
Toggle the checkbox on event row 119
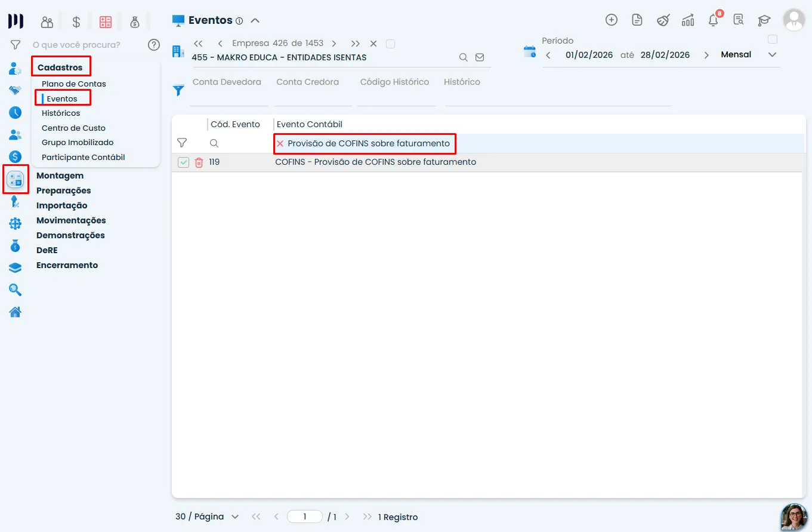(183, 162)
